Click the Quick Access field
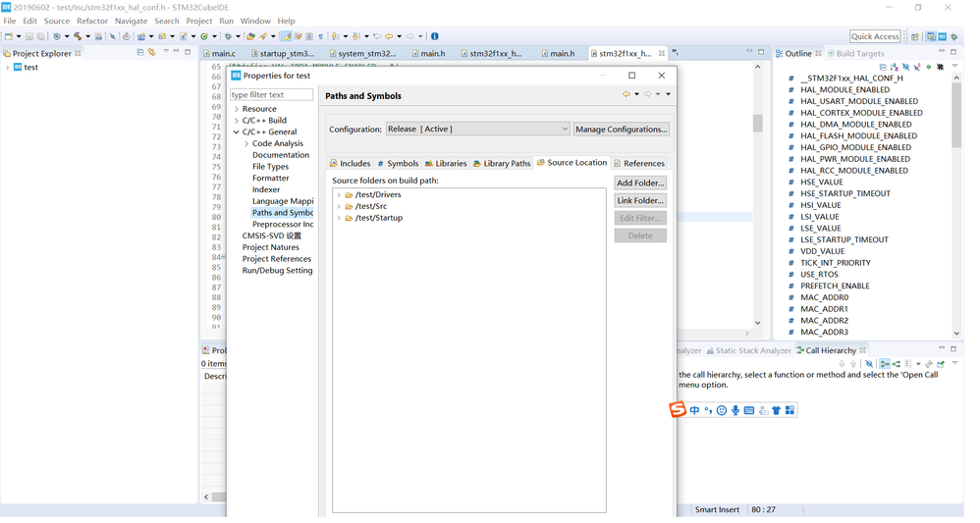980x523 pixels. 875,36
